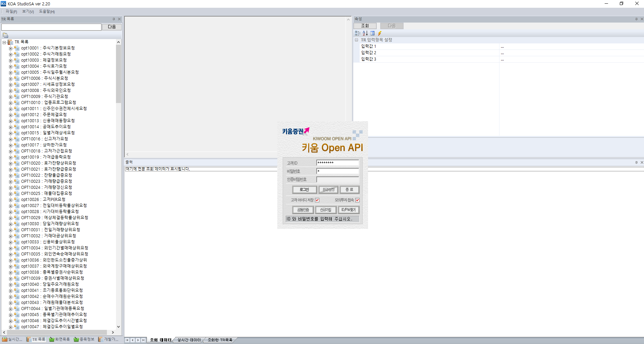Open the 종목정보 tab
Image resolution: width=644 pixels, height=344 pixels.
pos(84,339)
